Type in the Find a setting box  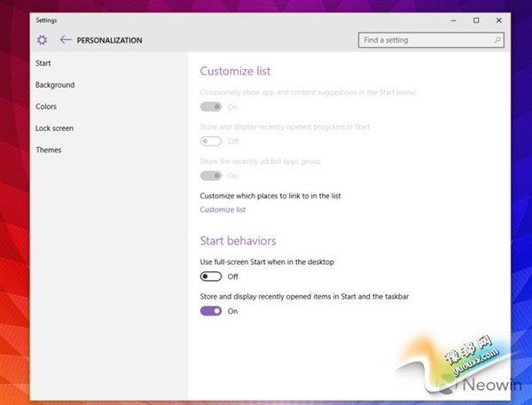click(x=424, y=40)
